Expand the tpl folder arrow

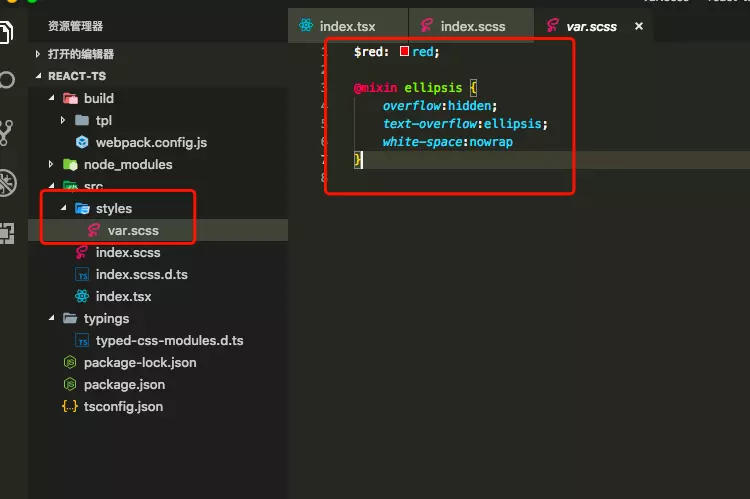point(63,120)
